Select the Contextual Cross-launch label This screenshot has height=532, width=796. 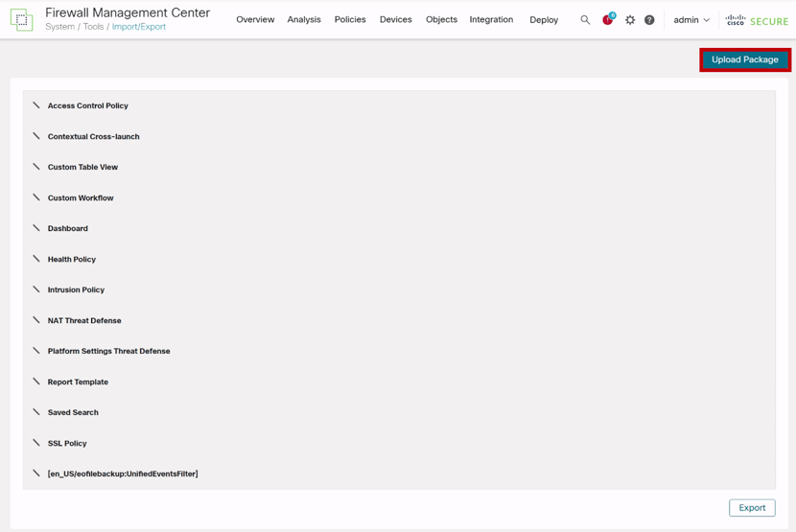(93, 136)
